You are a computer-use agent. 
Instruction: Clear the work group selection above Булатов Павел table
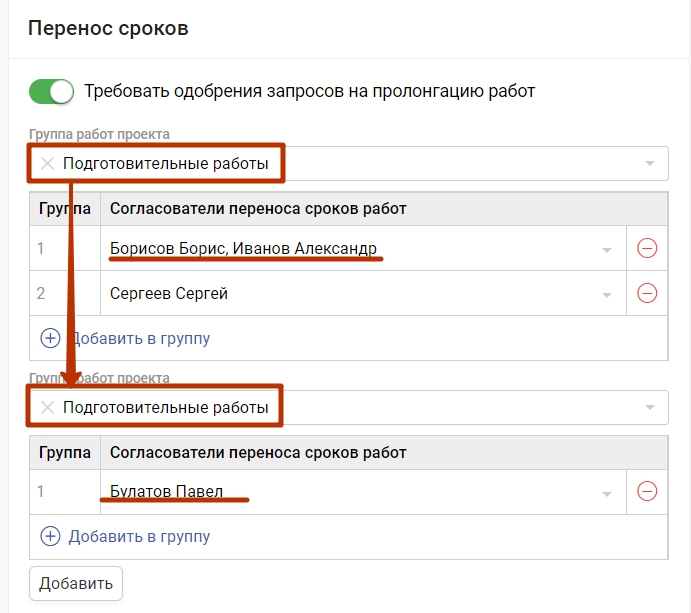47,408
